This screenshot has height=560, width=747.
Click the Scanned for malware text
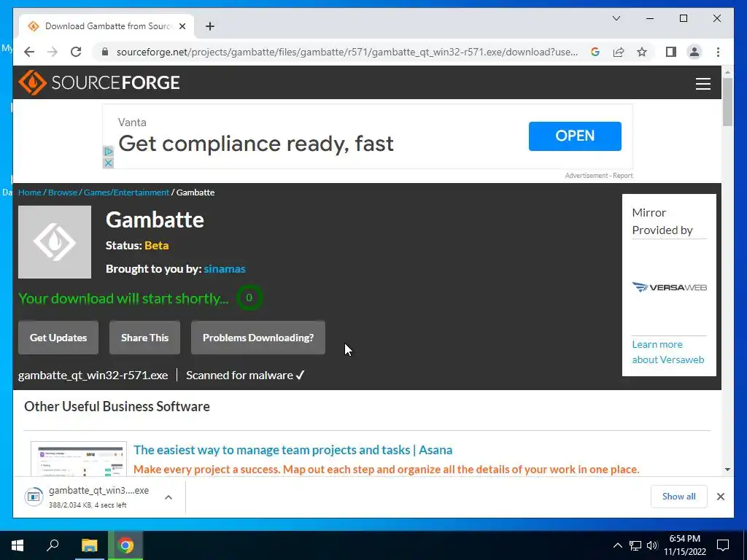(245, 376)
